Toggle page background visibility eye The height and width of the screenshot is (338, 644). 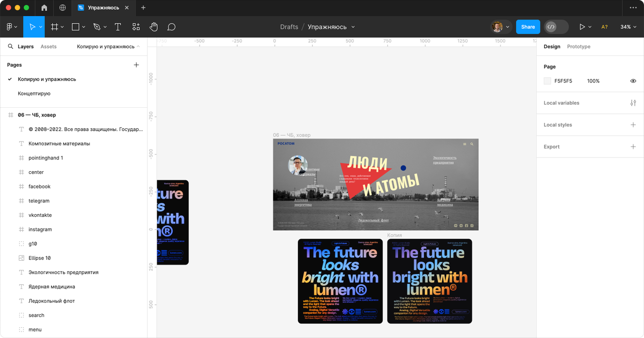coord(633,81)
